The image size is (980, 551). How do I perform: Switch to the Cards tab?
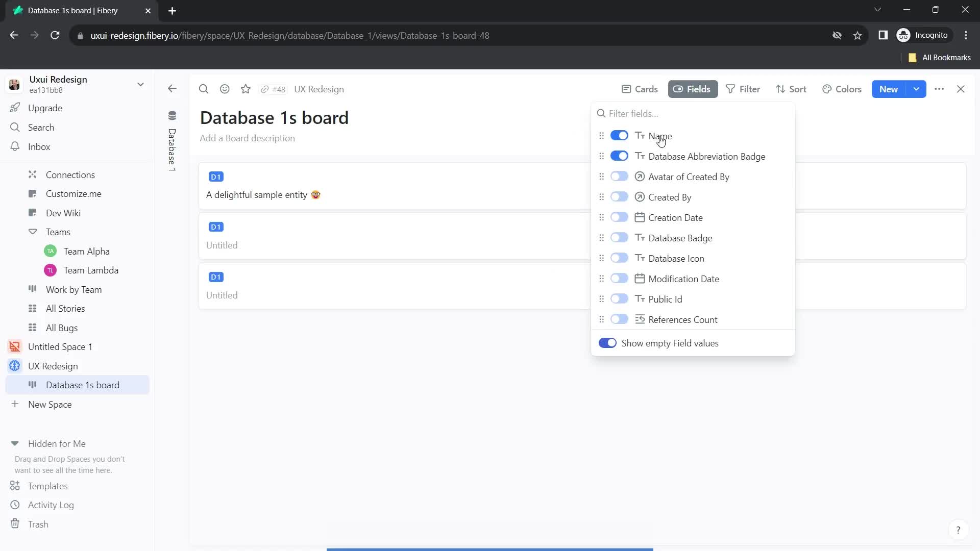(640, 89)
